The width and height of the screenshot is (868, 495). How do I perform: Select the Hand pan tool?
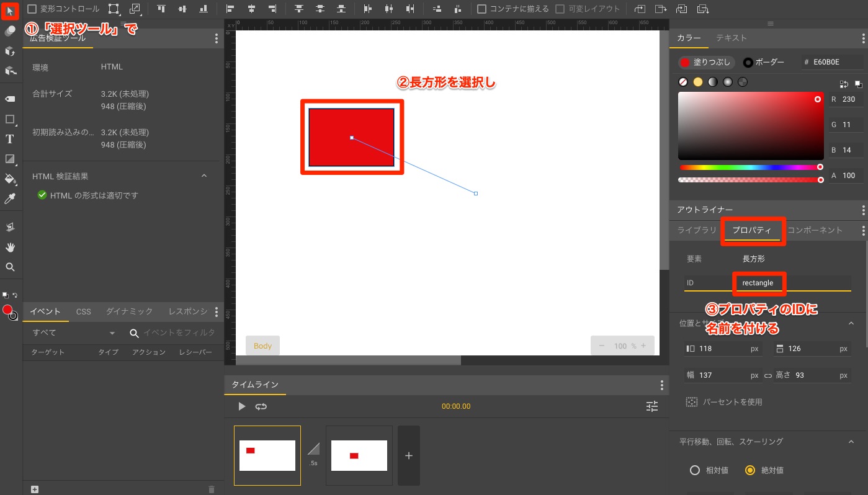10,247
